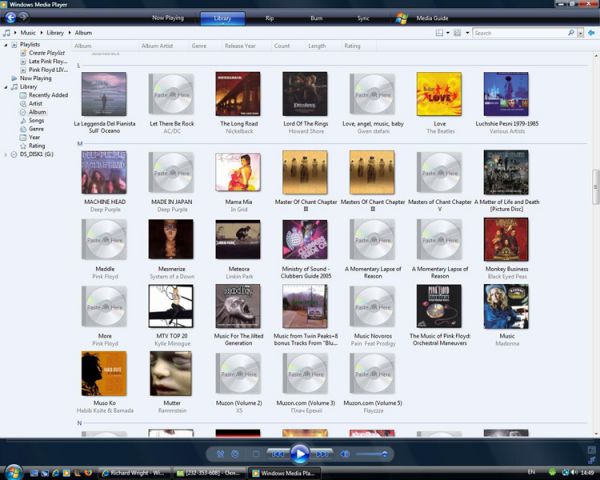Sort by the Album column header

83,46
